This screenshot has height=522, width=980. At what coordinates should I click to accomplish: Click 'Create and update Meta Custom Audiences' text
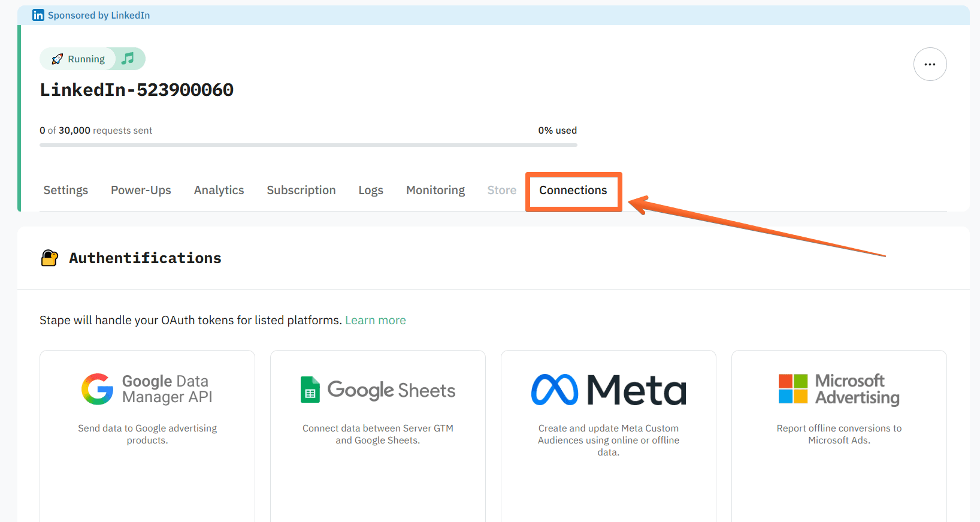pos(609,440)
